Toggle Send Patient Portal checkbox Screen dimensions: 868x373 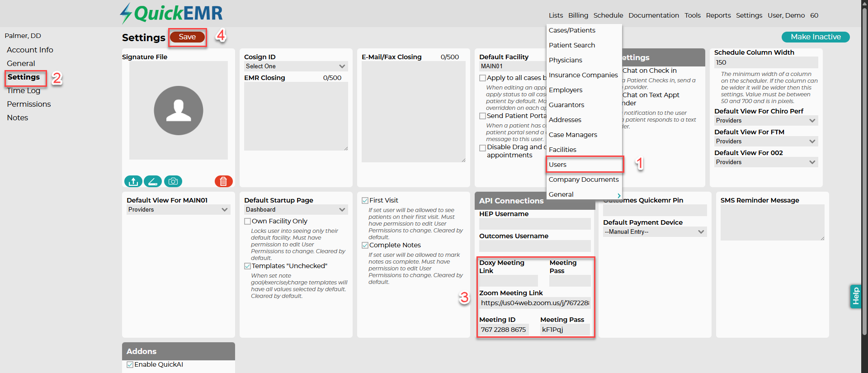(482, 116)
